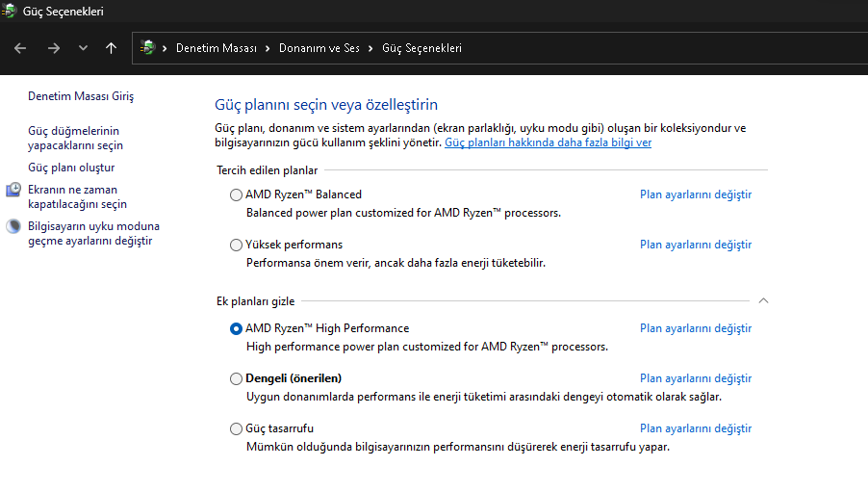The height and width of the screenshot is (492, 868).
Task: Open Güç planları hakkında daha fazla bilgi link
Action: click(x=549, y=142)
